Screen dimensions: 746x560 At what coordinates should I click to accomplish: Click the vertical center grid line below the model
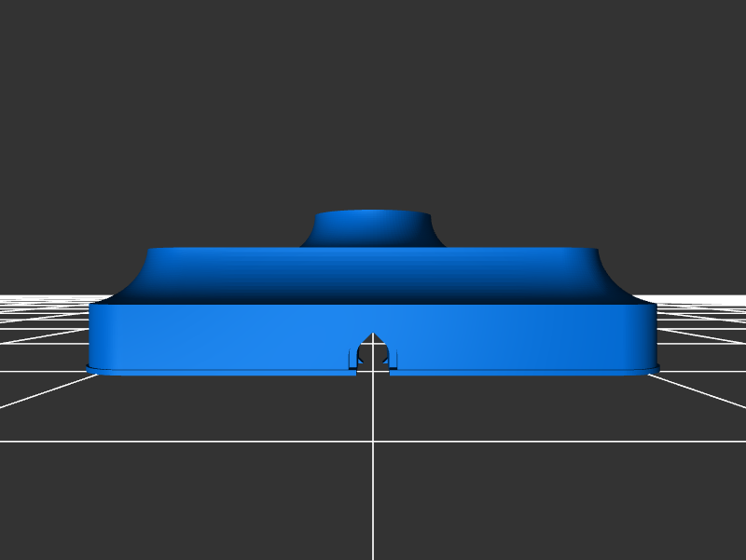[x=373, y=485]
